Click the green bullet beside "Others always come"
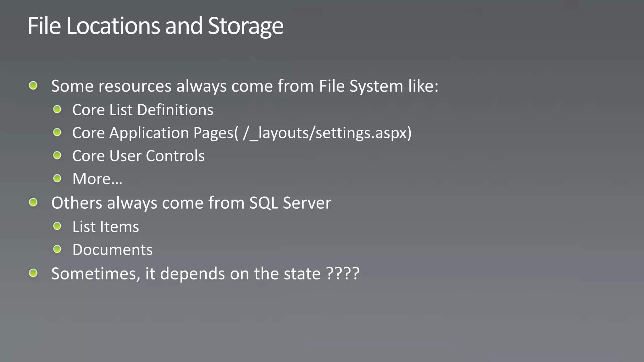Viewport: 644px width, 362px height. [x=33, y=202]
